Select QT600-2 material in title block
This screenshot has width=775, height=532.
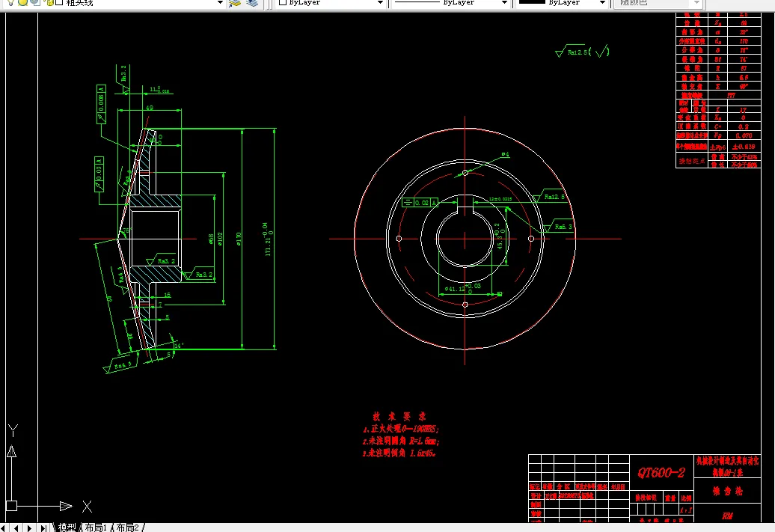pyautogui.click(x=661, y=473)
